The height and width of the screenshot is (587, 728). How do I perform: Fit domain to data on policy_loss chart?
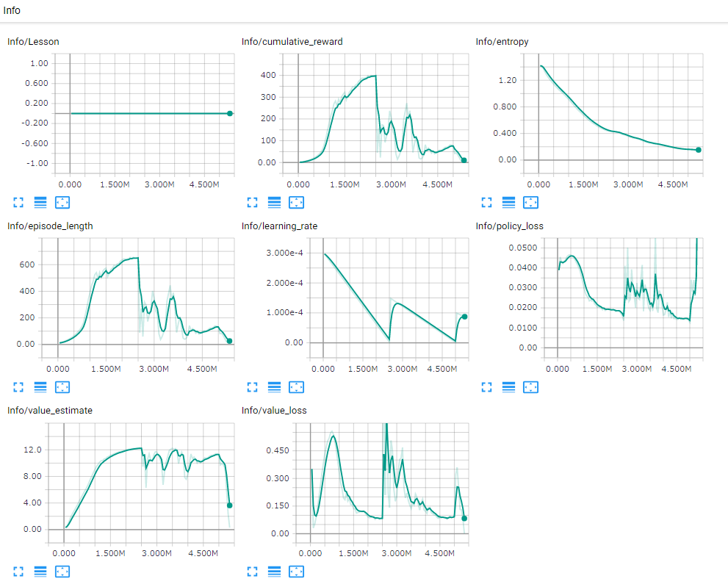tap(530, 387)
